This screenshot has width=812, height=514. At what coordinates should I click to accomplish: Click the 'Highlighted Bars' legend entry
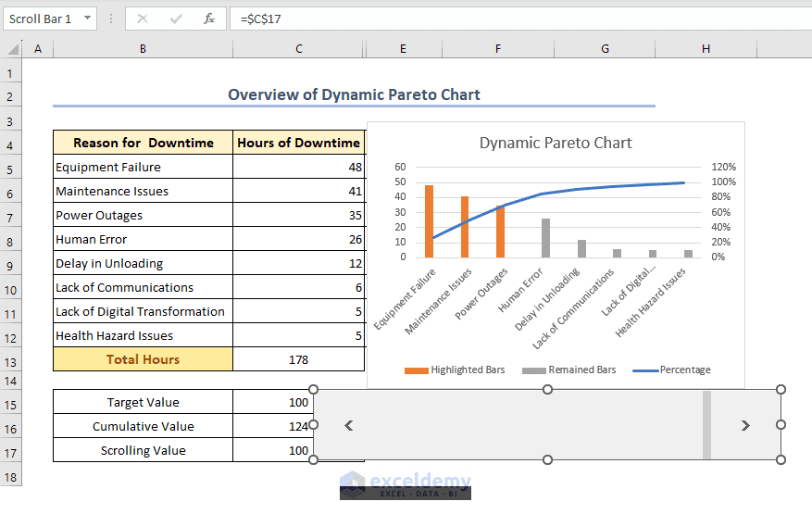[x=455, y=370]
